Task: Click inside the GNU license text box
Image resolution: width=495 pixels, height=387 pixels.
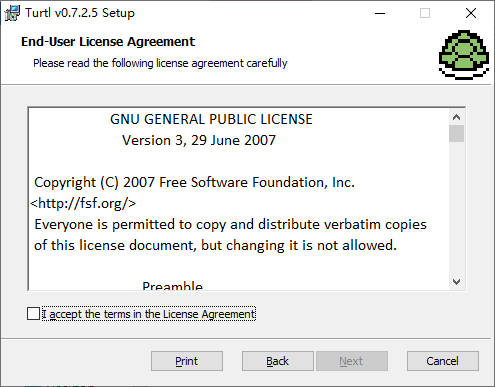Action: click(239, 199)
